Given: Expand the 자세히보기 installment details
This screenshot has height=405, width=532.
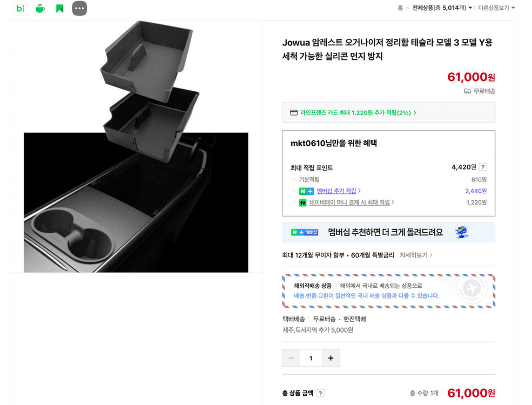Looking at the screenshot, I should [x=415, y=255].
